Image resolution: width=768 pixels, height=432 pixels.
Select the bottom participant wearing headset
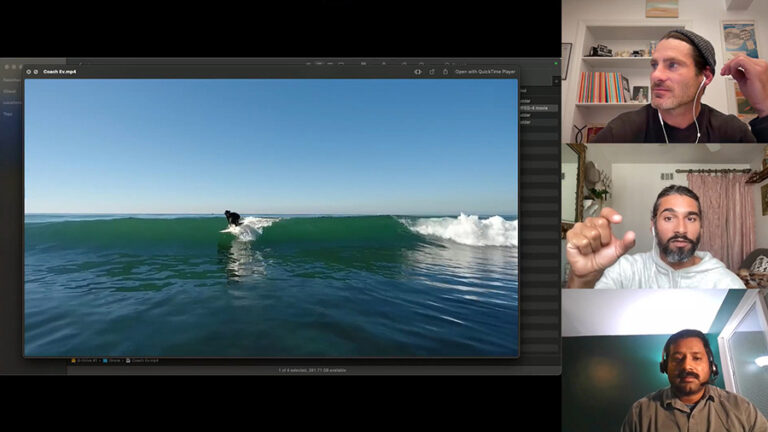coord(664,361)
